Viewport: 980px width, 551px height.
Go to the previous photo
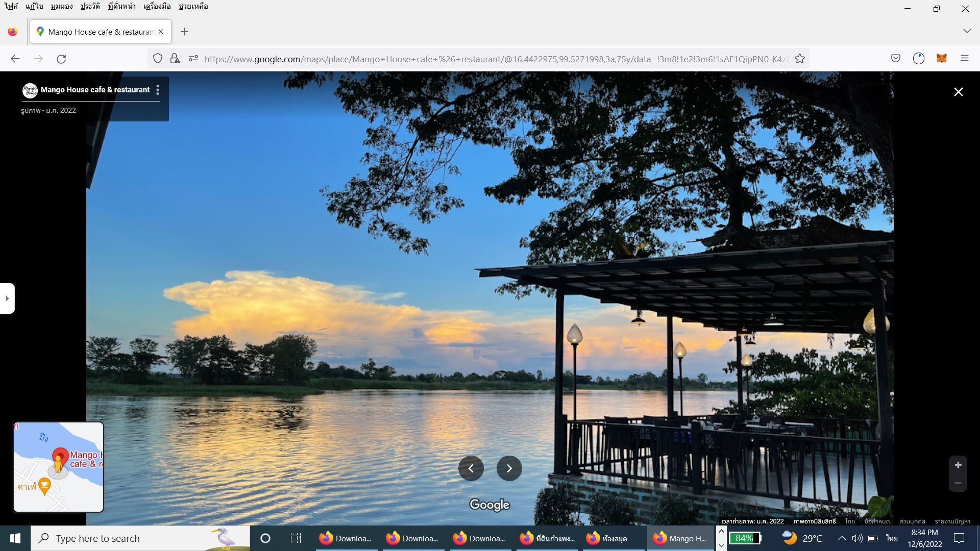click(x=471, y=468)
